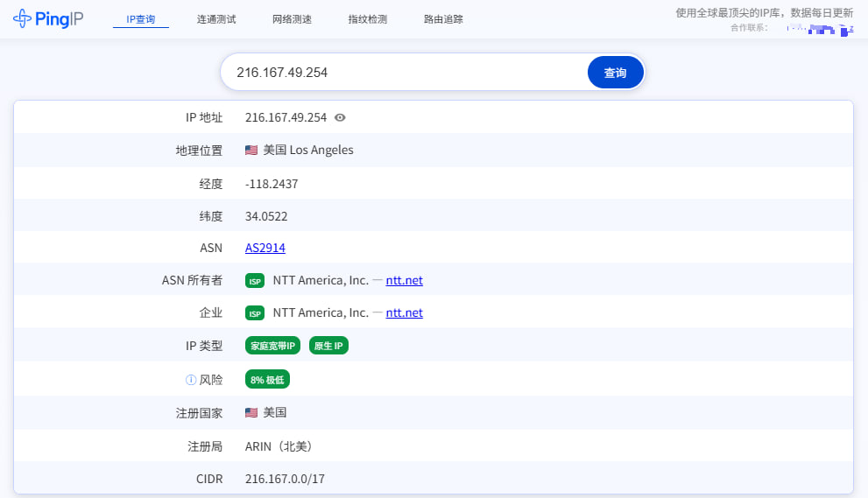
Task: Click the 注册局 label
Action: pos(205,446)
